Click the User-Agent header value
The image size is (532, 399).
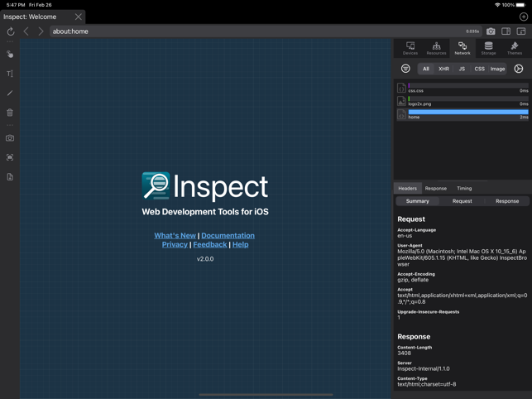pos(463,257)
